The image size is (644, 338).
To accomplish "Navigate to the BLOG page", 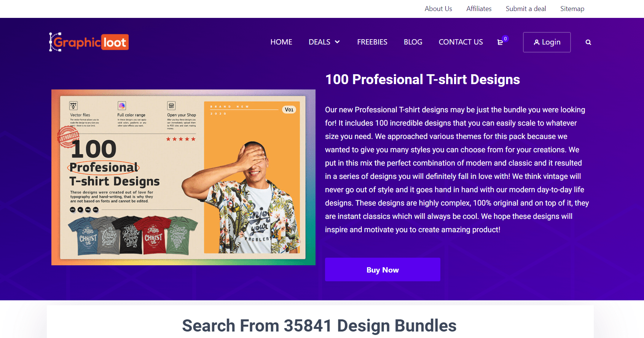I will (x=413, y=42).
